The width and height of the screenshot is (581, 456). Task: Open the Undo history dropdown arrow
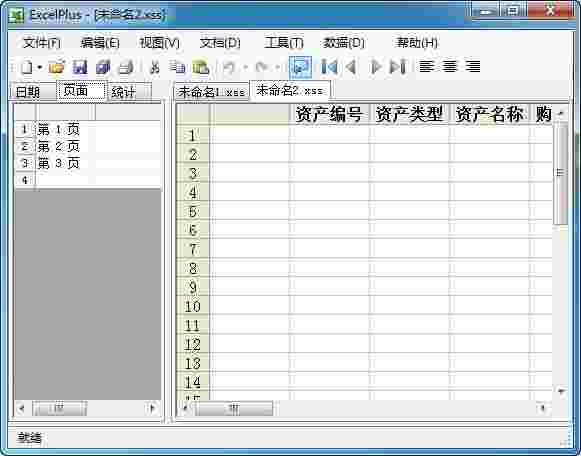click(x=245, y=68)
